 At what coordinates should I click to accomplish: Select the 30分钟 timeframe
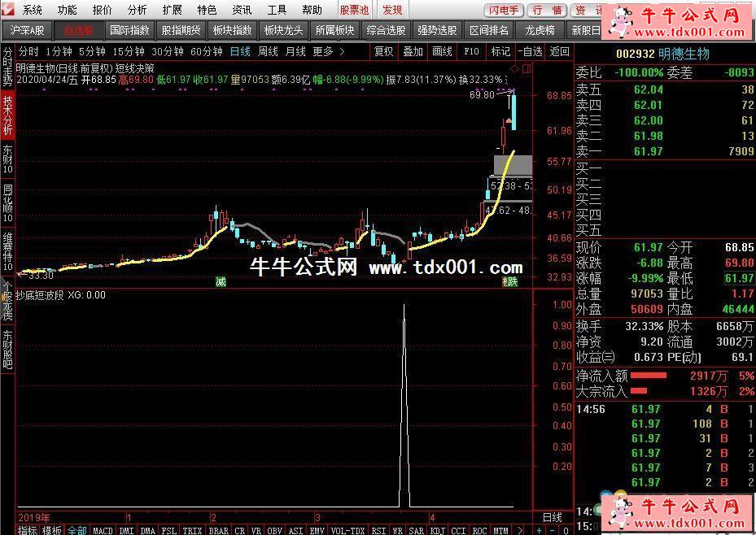167,51
